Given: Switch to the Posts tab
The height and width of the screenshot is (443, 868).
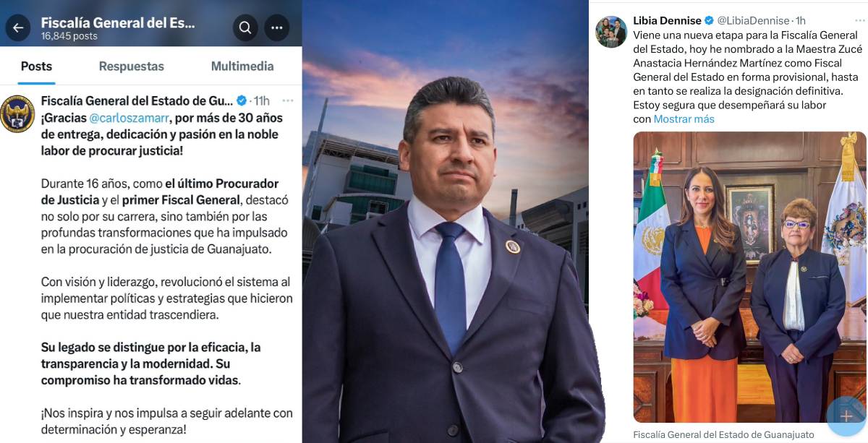Looking at the screenshot, I should [36, 66].
